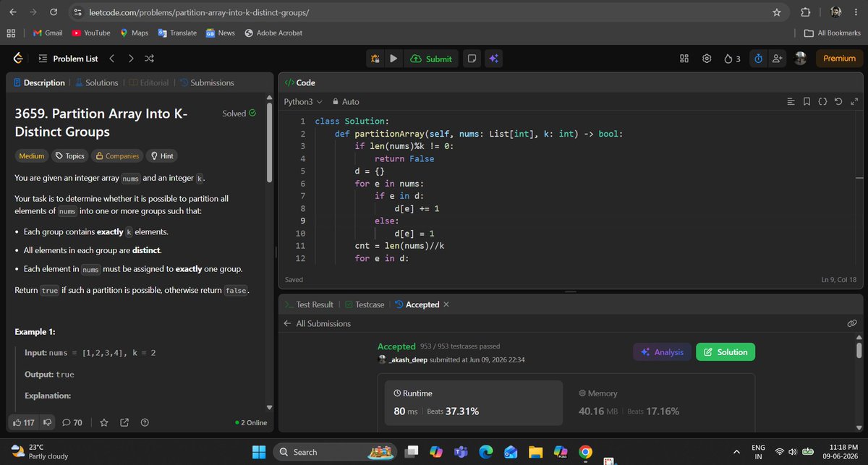Downvote the problem with thumbs down
The image size is (868, 465).
[x=48, y=422]
